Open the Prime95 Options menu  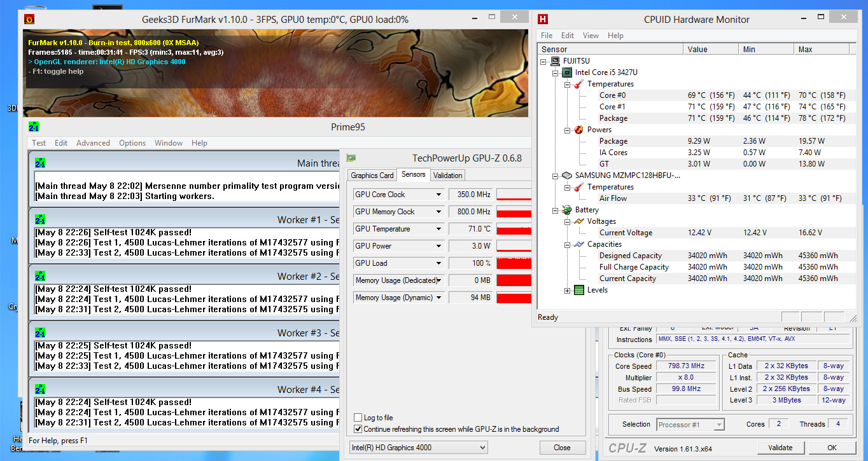pyautogui.click(x=132, y=143)
